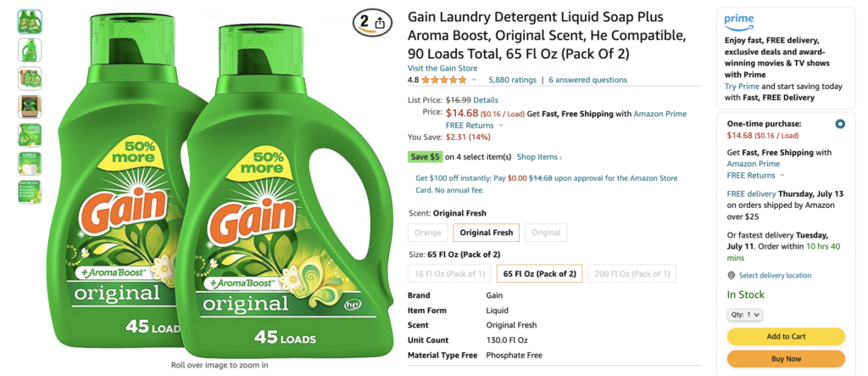The width and height of the screenshot is (868, 376).
Task: Select the One-time purchase radio button
Action: pyautogui.click(x=840, y=124)
